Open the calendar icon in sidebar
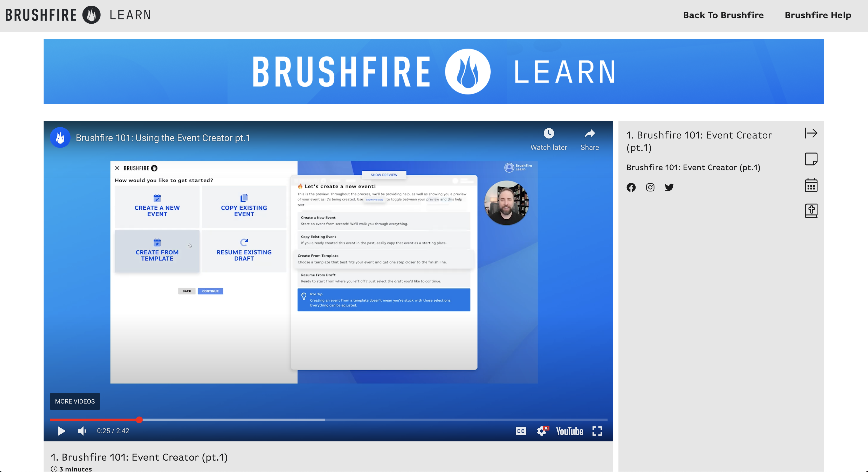868x472 pixels. (811, 185)
